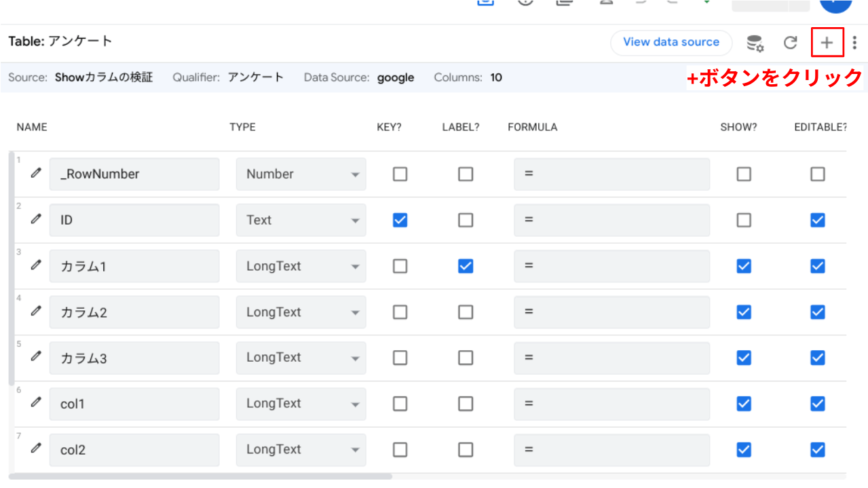Click the View data source button
Screen dimensions: 868x488
[x=671, y=42]
